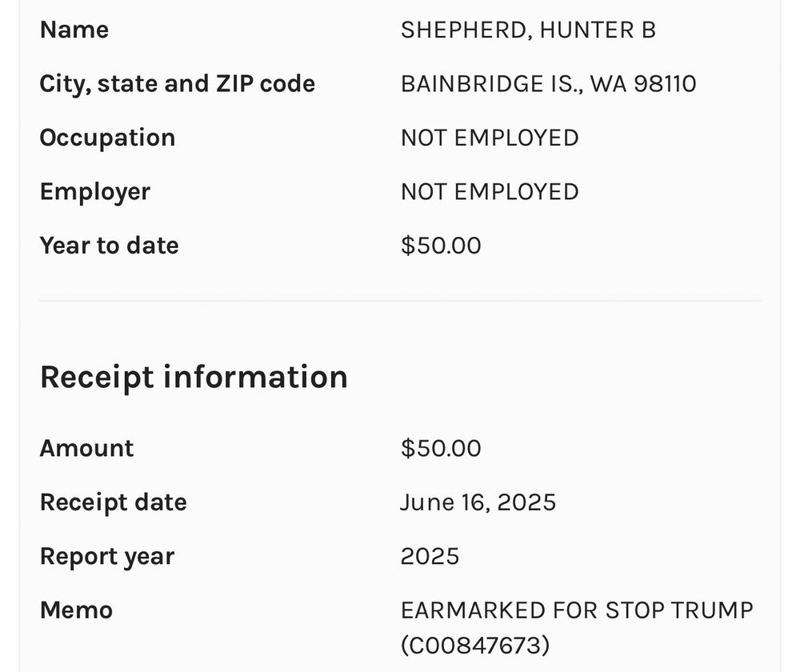800x672 pixels.
Task: Click the "Report year" label
Action: click(x=106, y=557)
